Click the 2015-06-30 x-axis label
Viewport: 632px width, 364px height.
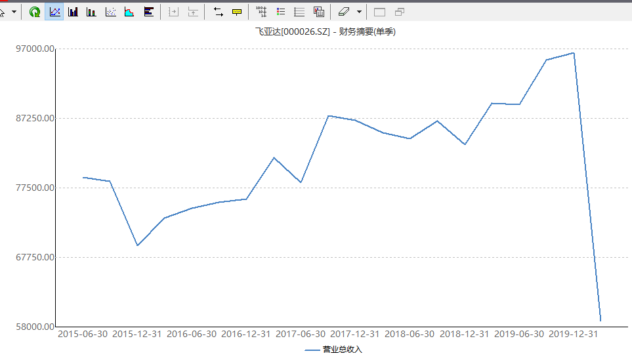tap(83, 334)
